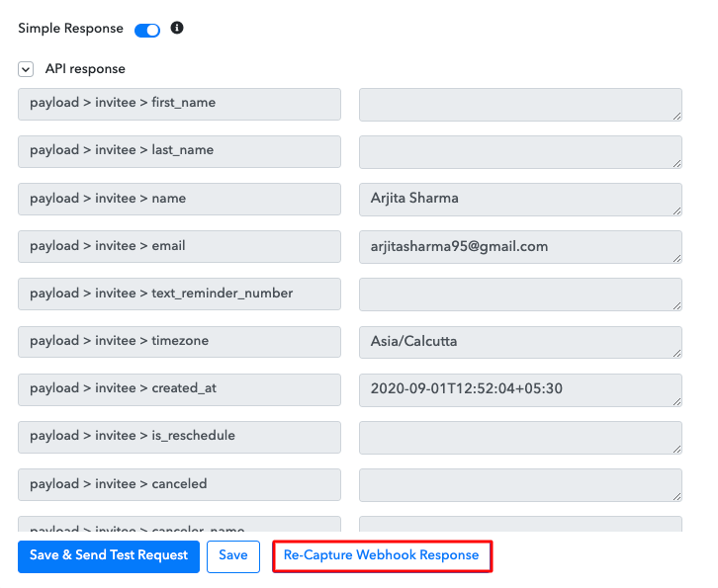The width and height of the screenshot is (718, 588).
Task: Click the info icon beside Simple Response
Action: click(177, 29)
